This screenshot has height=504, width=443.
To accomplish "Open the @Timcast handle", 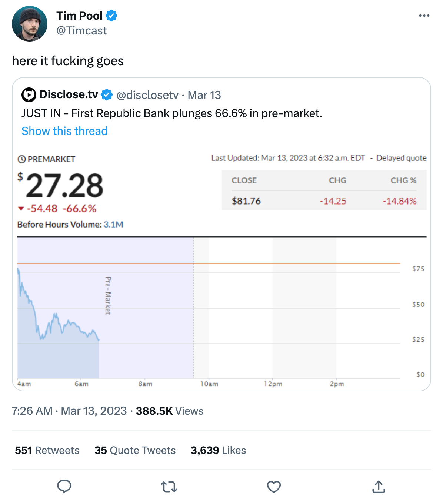I will tap(81, 30).
